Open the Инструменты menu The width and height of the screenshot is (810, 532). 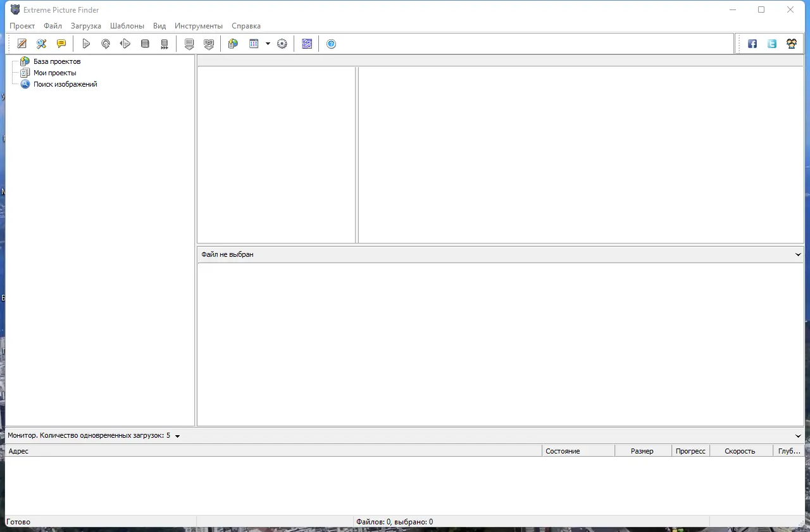click(199, 26)
